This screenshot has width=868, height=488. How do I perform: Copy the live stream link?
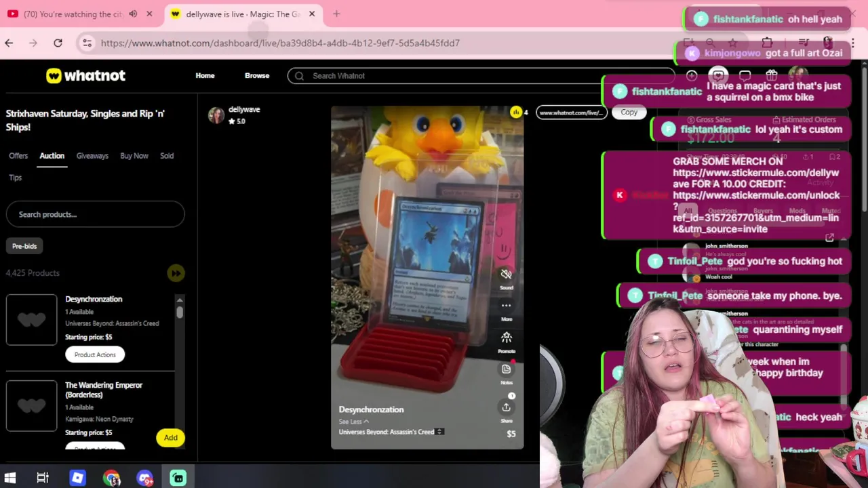(629, 113)
